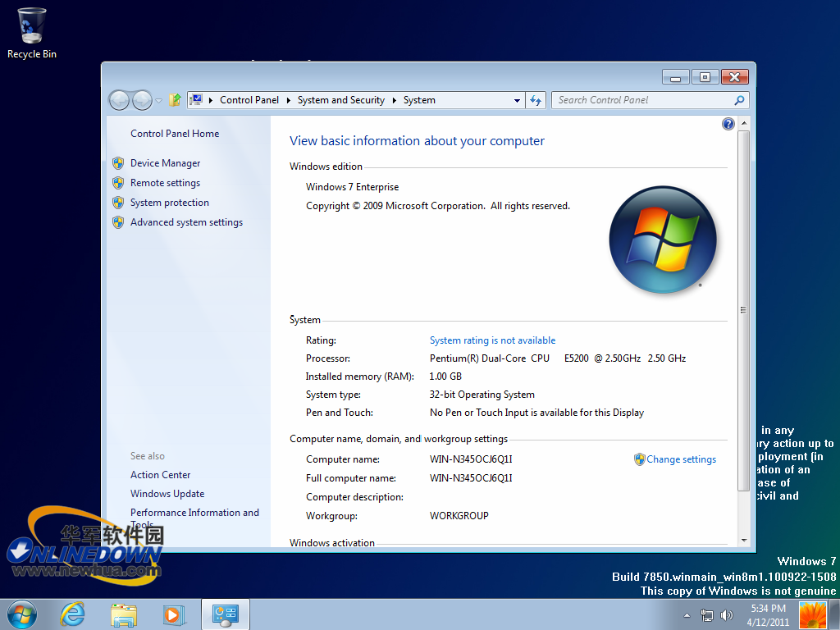Click the Refresh button in address bar

click(x=535, y=100)
